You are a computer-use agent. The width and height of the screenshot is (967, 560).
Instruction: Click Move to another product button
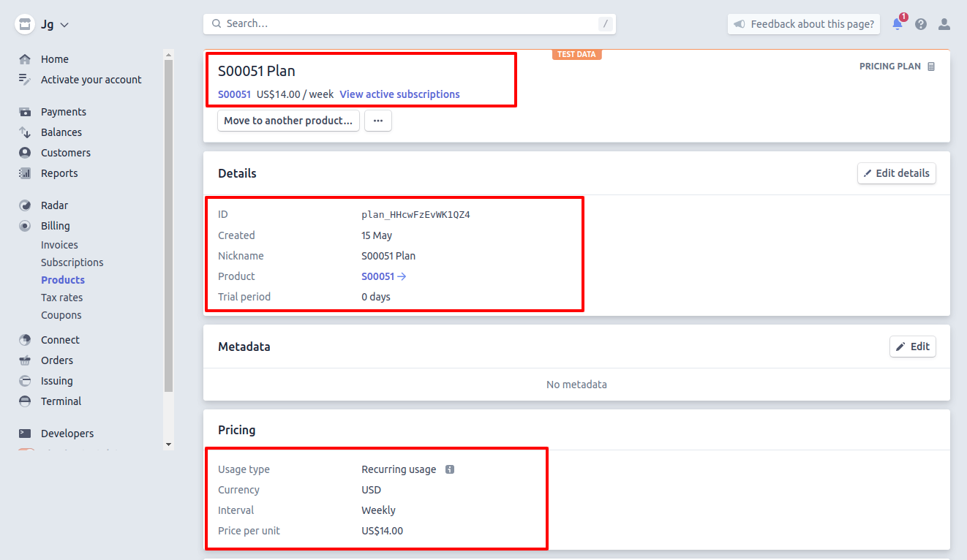[288, 121]
